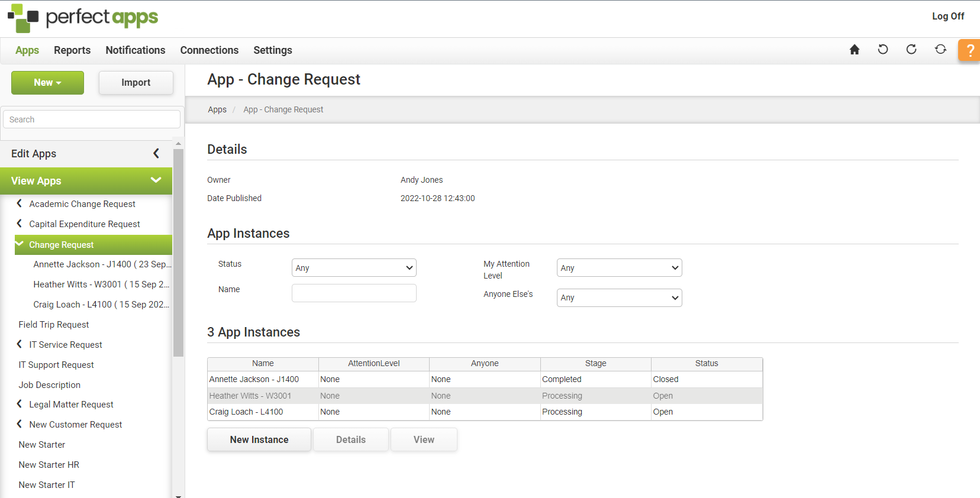
Task: Select Job Description in sidebar
Action: pyautogui.click(x=50, y=385)
